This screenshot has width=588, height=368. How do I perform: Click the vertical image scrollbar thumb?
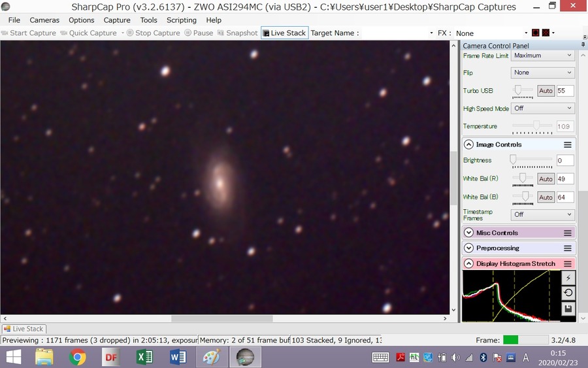point(453,178)
